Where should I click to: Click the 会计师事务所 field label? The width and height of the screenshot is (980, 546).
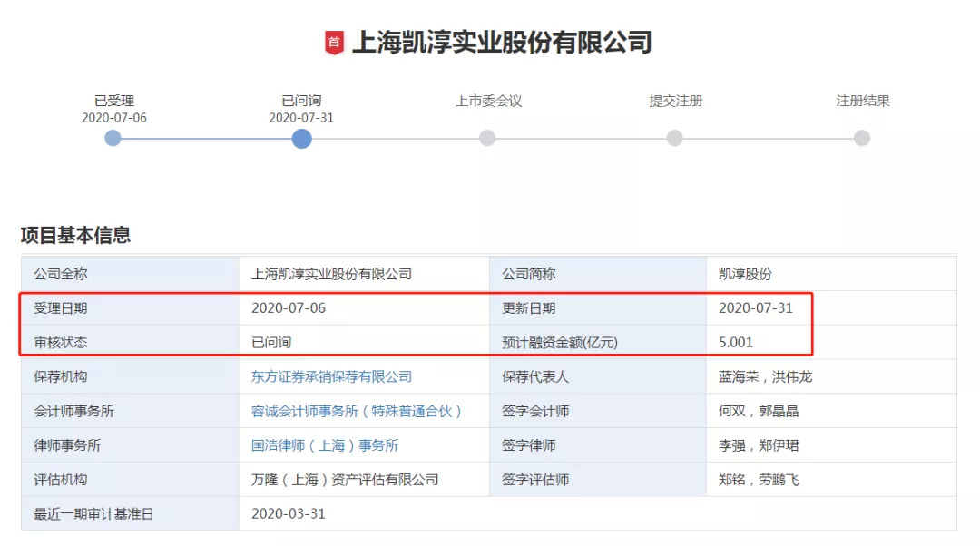tap(73, 411)
